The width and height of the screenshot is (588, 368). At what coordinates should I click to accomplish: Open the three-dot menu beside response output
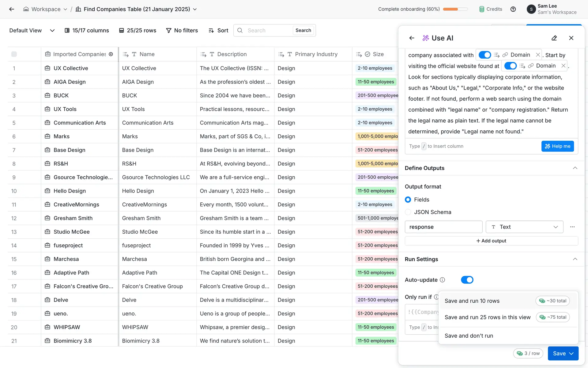point(572,227)
